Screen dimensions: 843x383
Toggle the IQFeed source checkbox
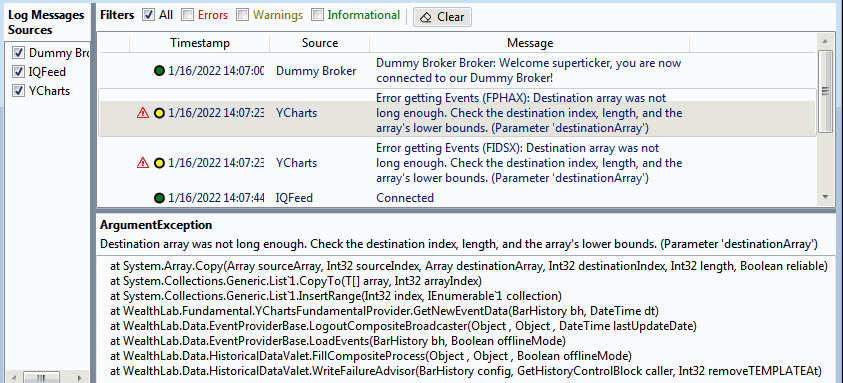pos(19,72)
